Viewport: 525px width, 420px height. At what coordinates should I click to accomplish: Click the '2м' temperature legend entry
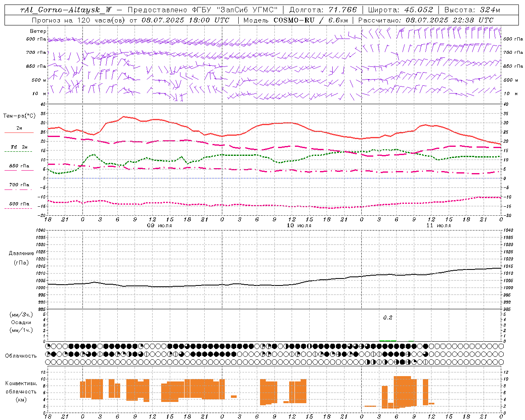coord(19,128)
